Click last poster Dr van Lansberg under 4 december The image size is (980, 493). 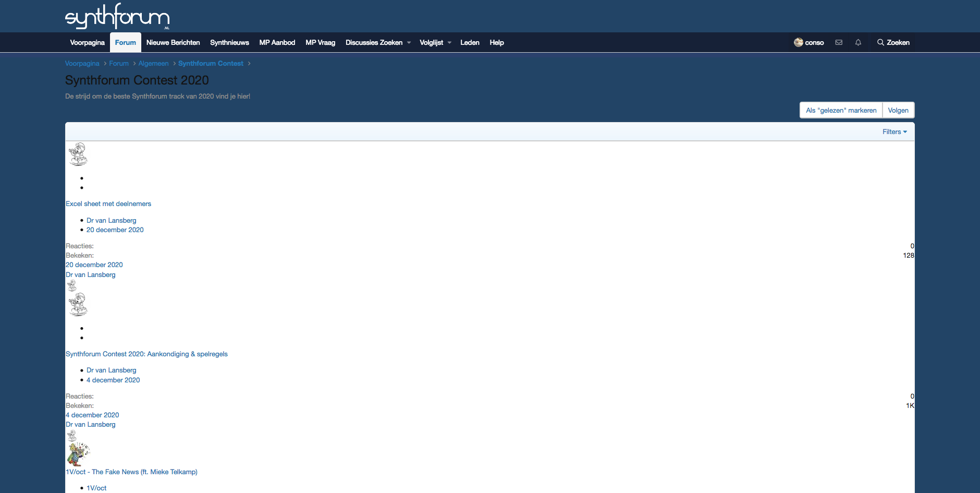point(91,425)
